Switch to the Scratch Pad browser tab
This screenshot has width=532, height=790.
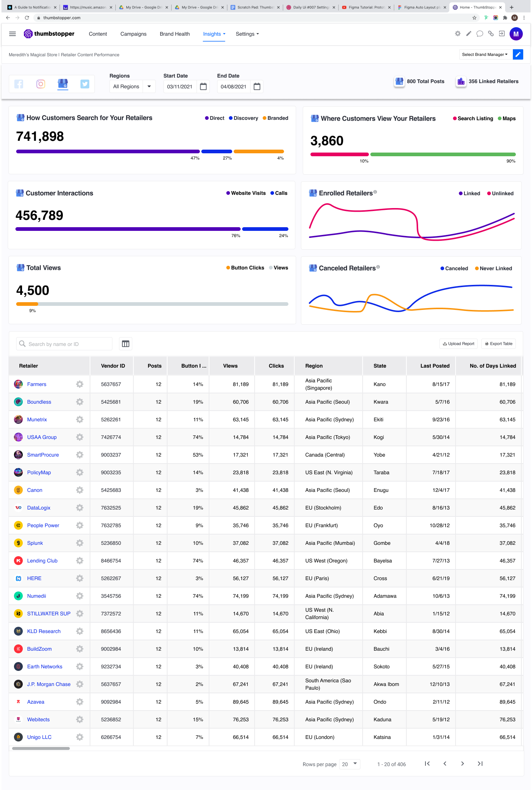[x=255, y=7]
